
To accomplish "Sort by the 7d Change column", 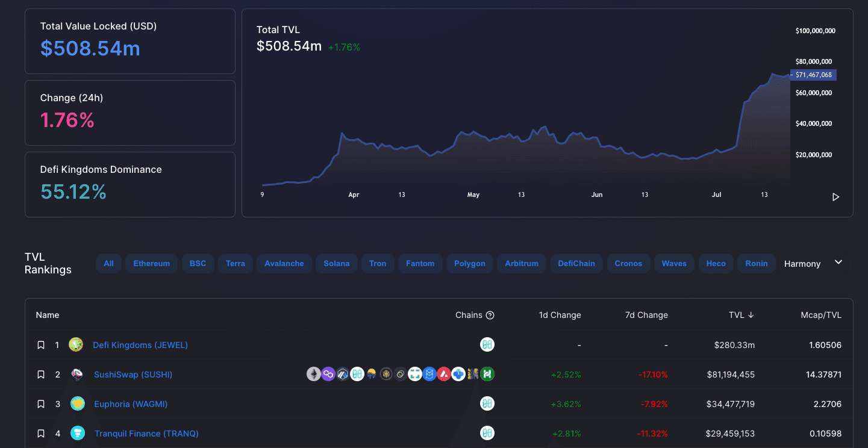I will tap(647, 315).
